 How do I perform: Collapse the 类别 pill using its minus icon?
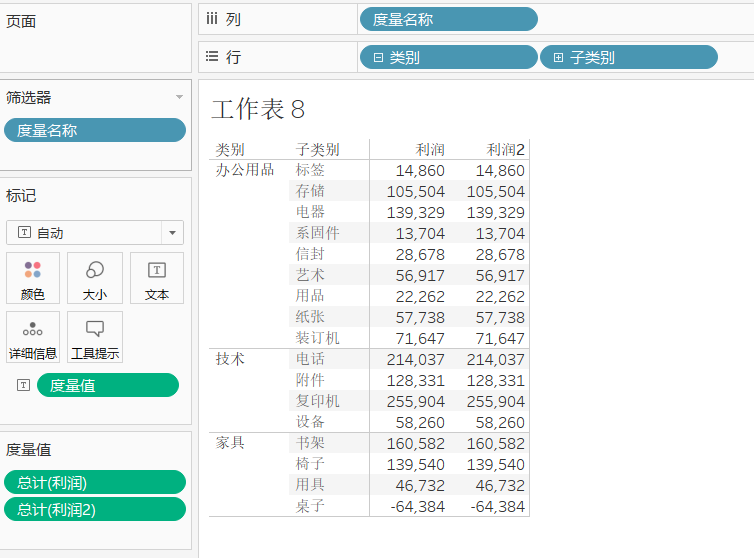378,58
